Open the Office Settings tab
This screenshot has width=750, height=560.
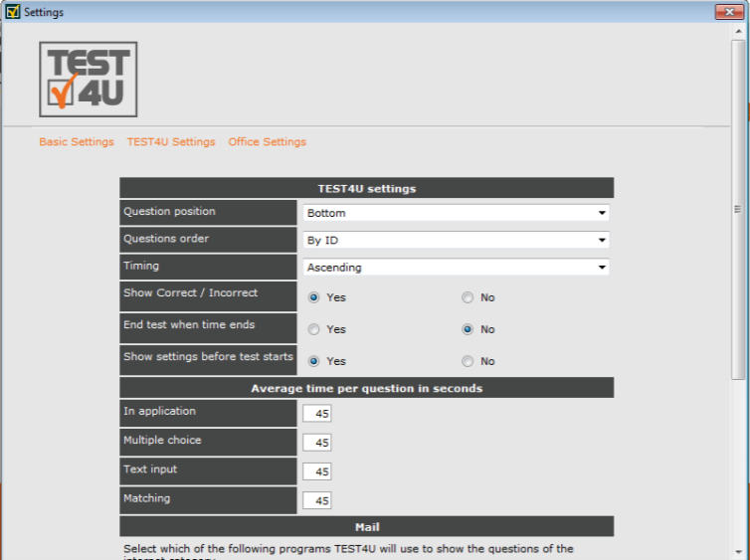[x=267, y=142]
